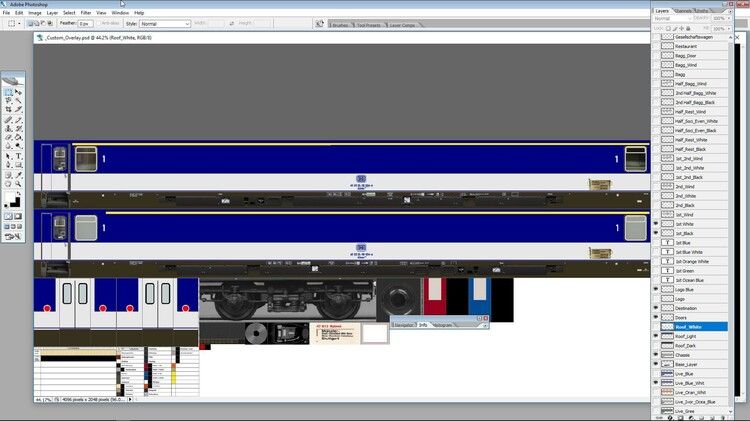Open the Layer Comps palette tab
This screenshot has width=750, height=421.
[402, 25]
